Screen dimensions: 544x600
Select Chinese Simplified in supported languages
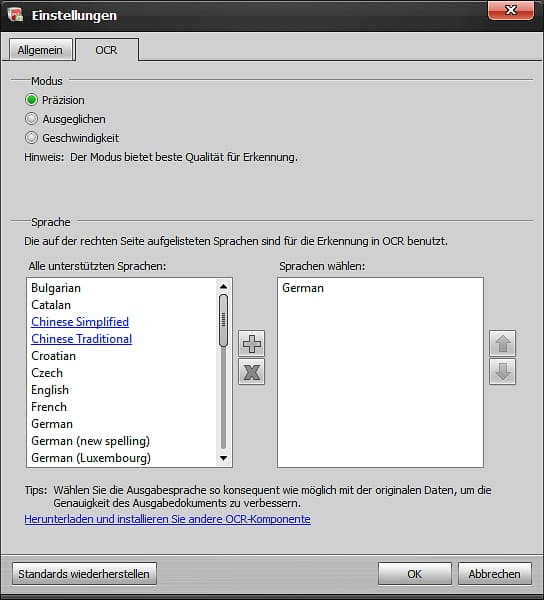coord(80,322)
